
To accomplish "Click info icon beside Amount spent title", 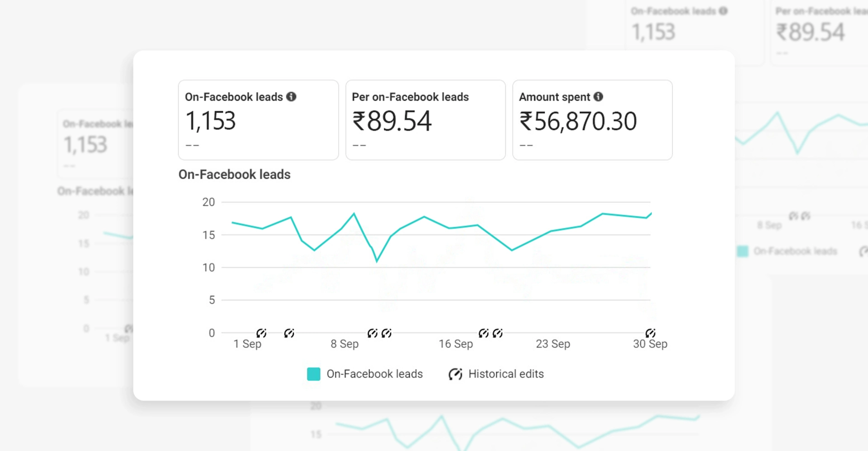I will tap(598, 96).
